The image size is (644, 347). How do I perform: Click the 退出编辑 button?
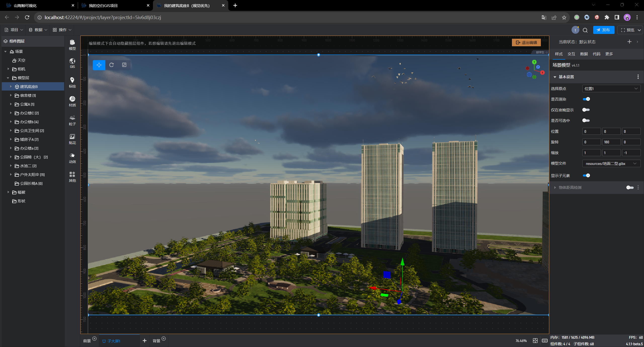(x=526, y=42)
